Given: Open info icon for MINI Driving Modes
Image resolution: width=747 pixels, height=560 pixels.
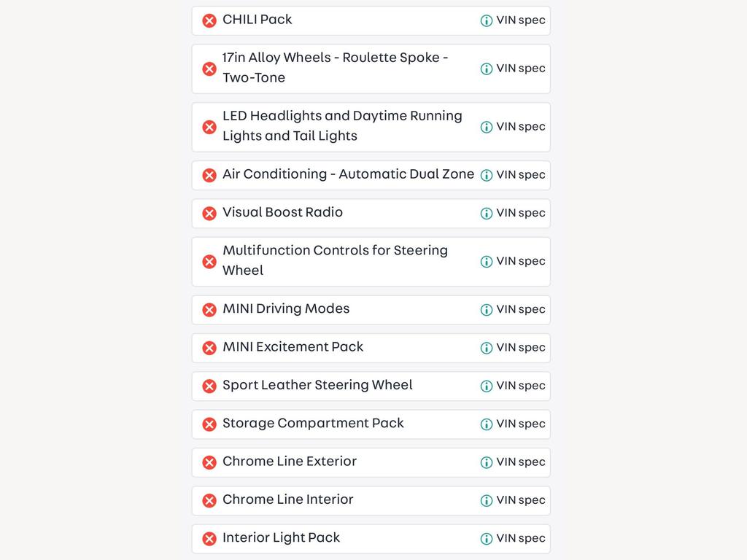Looking at the screenshot, I should click(486, 310).
